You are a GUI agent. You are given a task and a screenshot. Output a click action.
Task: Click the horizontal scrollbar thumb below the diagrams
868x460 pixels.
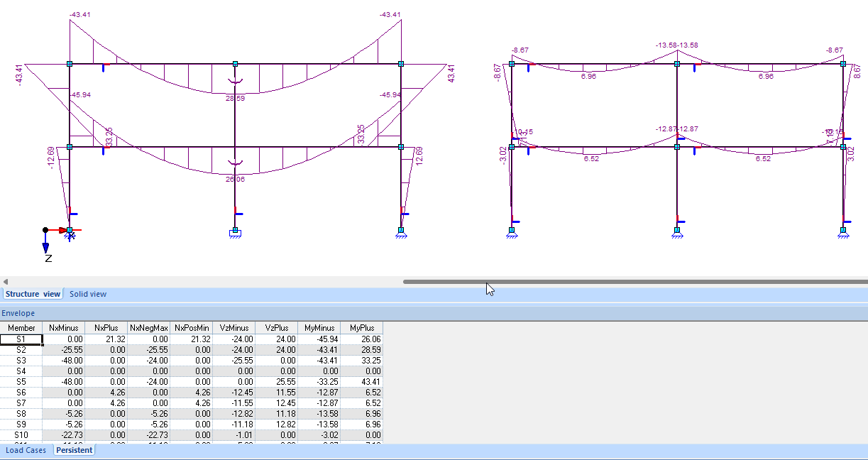635,282
